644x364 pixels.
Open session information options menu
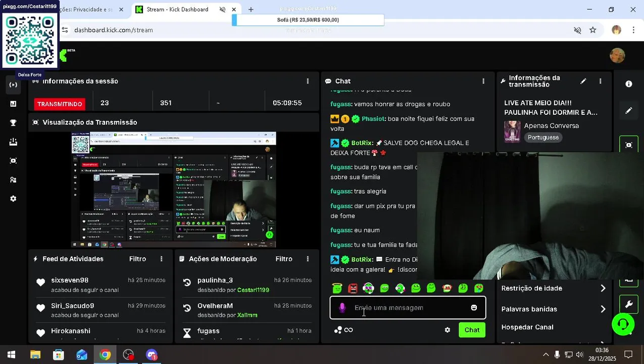pyautogui.click(x=308, y=81)
